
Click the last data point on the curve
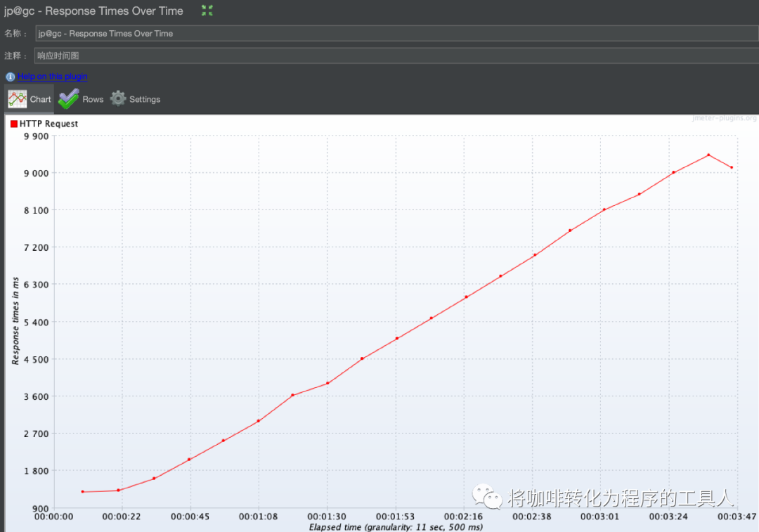(x=732, y=167)
